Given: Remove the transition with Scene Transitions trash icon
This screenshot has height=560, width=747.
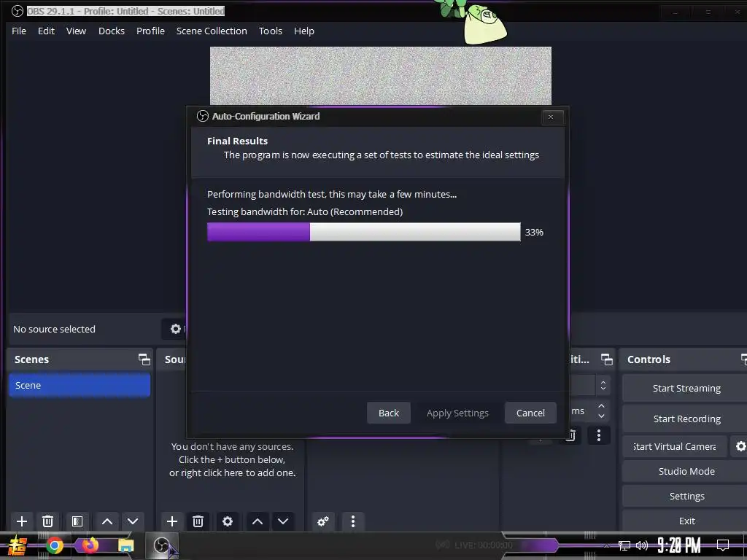Looking at the screenshot, I should [570, 435].
